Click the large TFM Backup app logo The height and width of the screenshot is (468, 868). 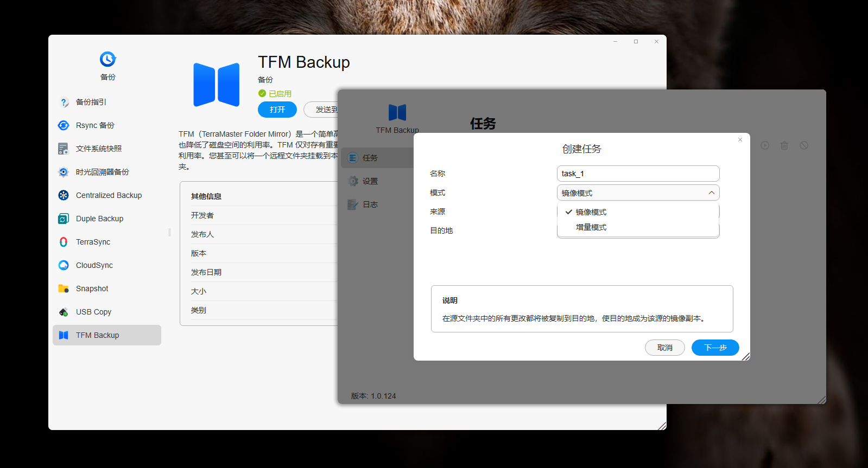pyautogui.click(x=217, y=85)
